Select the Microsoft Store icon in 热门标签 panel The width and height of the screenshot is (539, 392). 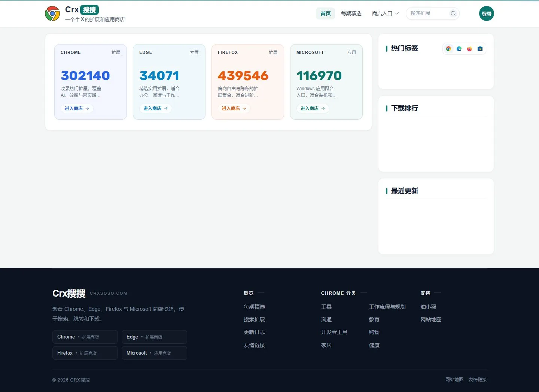[x=480, y=49]
